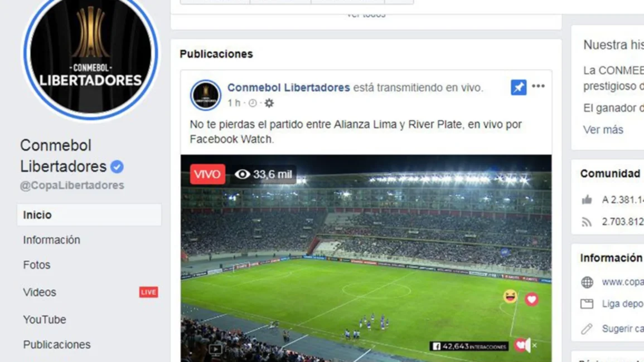Click the thumbs-up likes icon in Comunidad

click(x=587, y=200)
